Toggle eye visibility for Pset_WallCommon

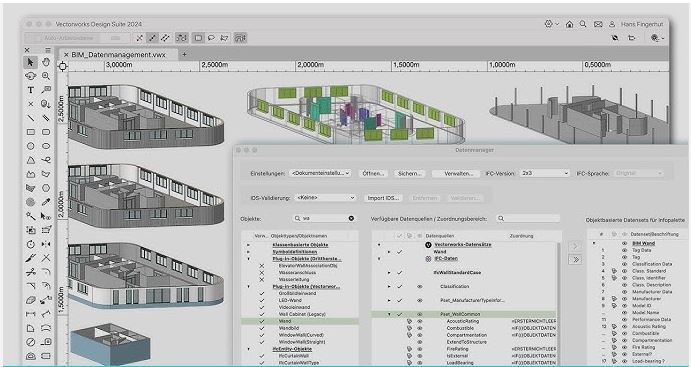(420, 314)
